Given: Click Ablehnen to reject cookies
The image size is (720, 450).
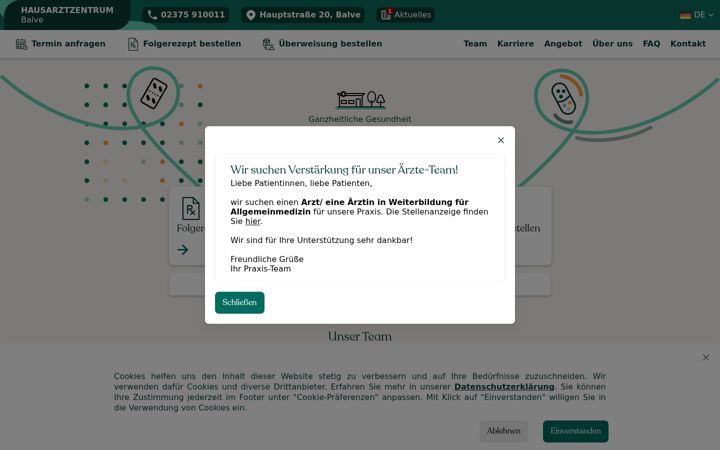Looking at the screenshot, I should point(504,431).
